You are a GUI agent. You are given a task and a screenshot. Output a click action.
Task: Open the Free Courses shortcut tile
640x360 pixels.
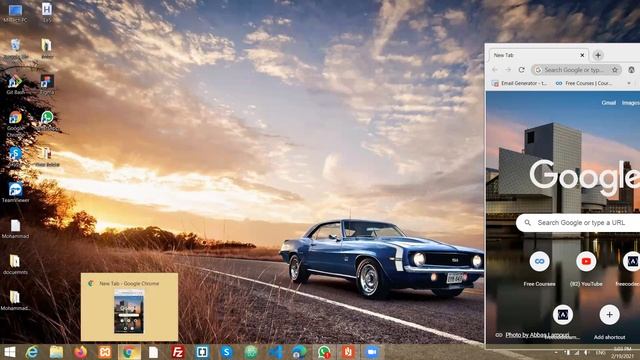coord(539,269)
